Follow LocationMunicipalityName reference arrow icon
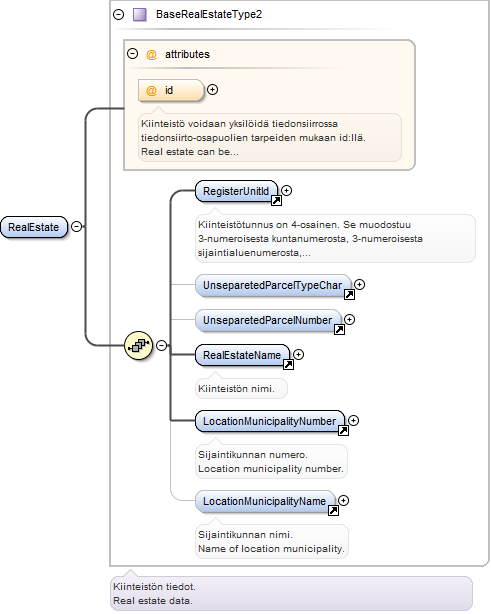491x614 pixels. pyautogui.click(x=333, y=511)
